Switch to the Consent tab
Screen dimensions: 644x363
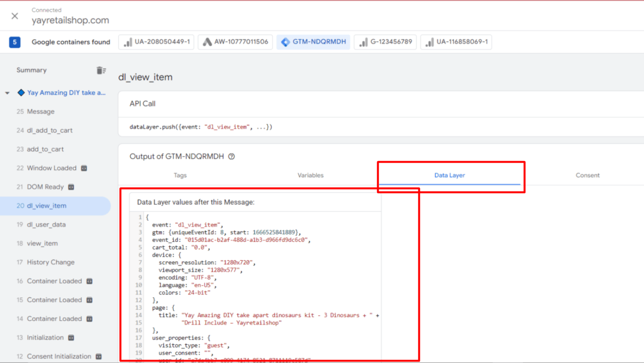(x=588, y=175)
